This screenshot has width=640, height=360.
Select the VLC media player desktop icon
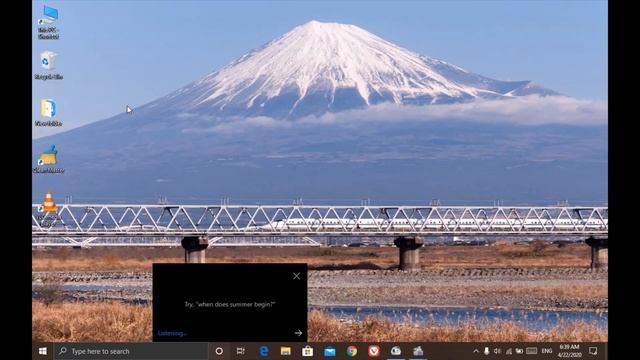point(49,209)
